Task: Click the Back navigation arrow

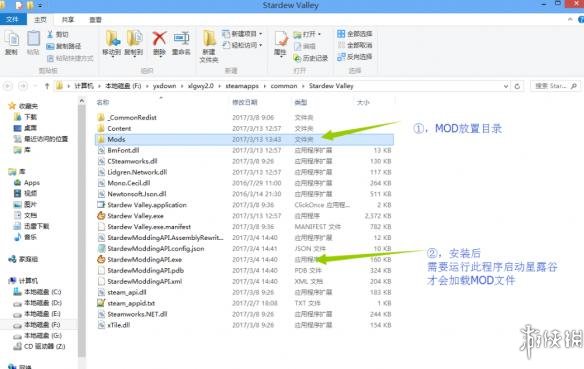Action: (7, 86)
